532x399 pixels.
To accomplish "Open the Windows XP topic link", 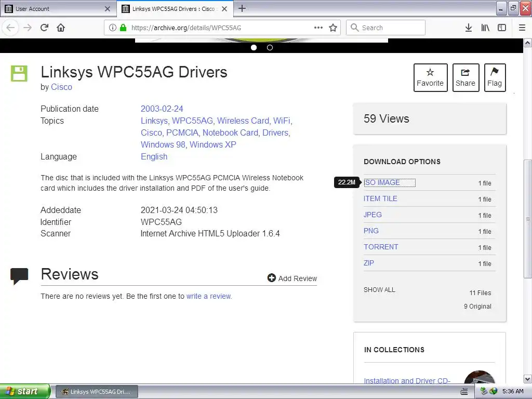I will pos(212,144).
